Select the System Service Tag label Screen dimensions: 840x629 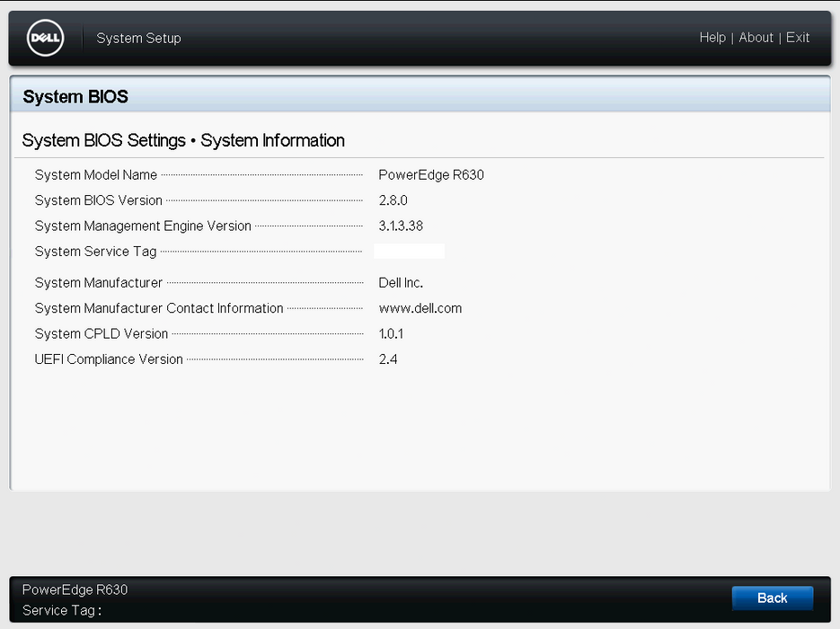tap(95, 252)
